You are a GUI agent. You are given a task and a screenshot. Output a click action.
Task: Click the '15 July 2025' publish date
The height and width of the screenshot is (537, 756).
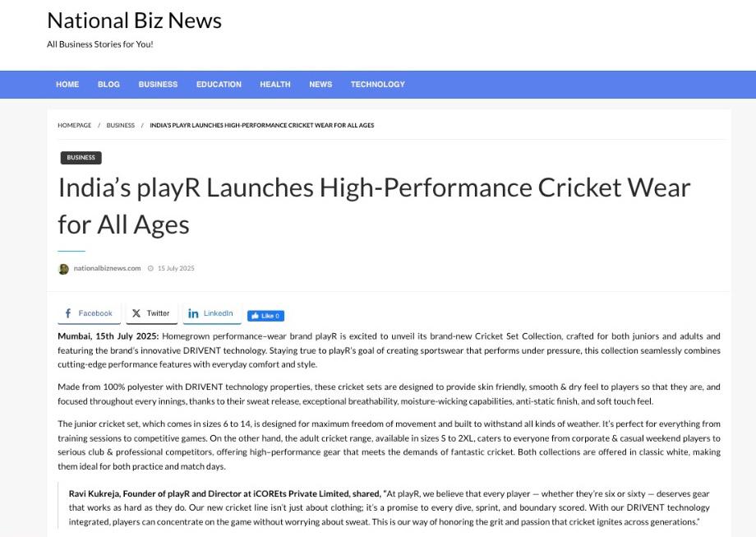tap(176, 268)
